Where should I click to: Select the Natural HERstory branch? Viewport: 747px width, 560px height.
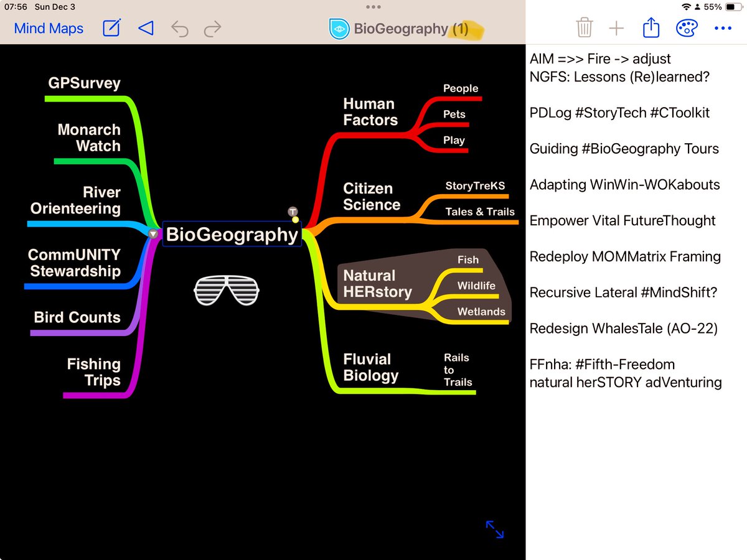[x=378, y=283]
